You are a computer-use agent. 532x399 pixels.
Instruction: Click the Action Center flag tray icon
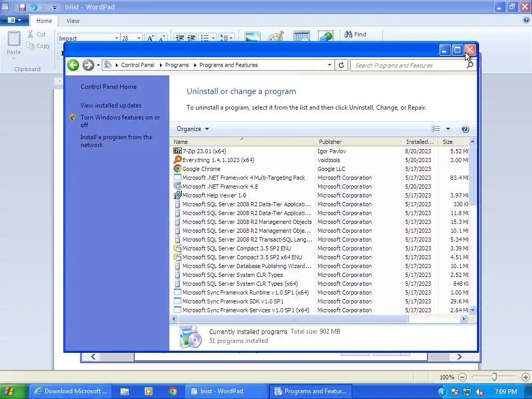tap(454, 392)
